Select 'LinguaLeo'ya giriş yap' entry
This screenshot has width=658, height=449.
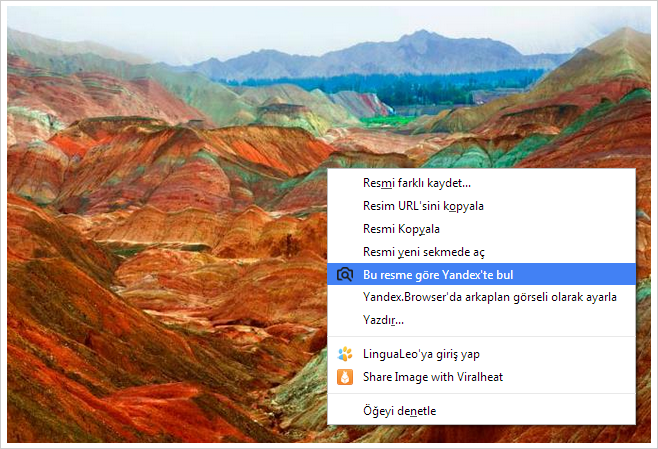tap(481, 354)
